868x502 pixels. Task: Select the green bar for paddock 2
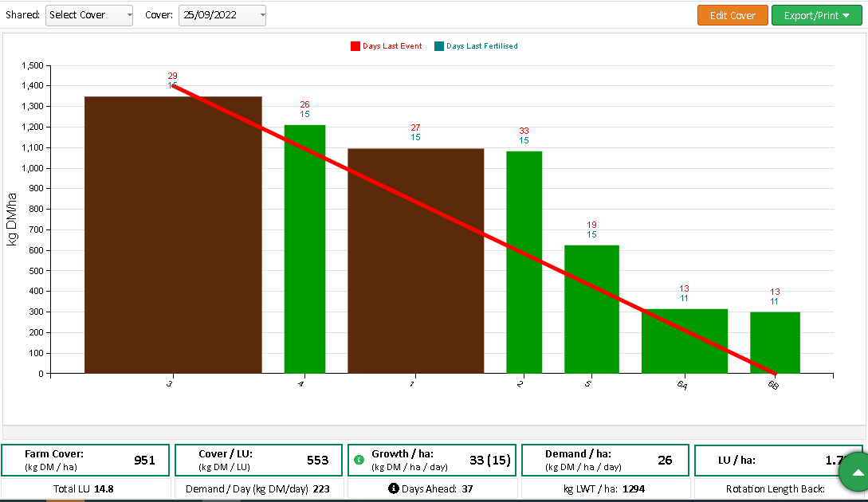pyautogui.click(x=524, y=262)
